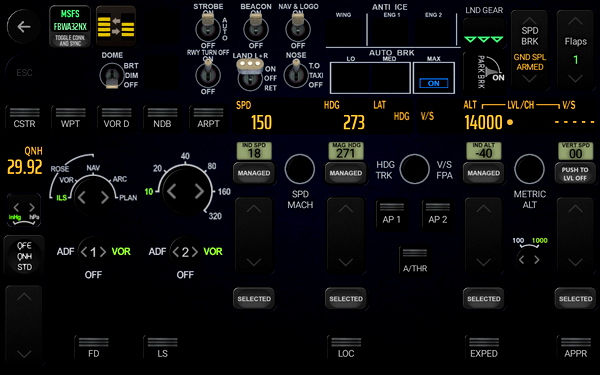Enable the AP 1 autopilot button
The height and width of the screenshot is (375, 600).
[x=391, y=214]
